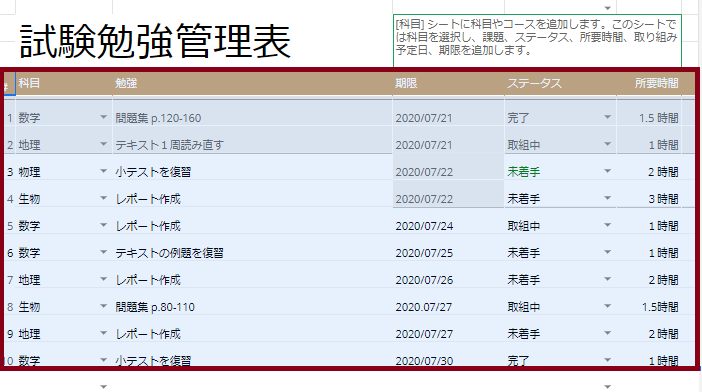
Task: Select the 取組中 status text in row 8
Action: [x=523, y=307]
